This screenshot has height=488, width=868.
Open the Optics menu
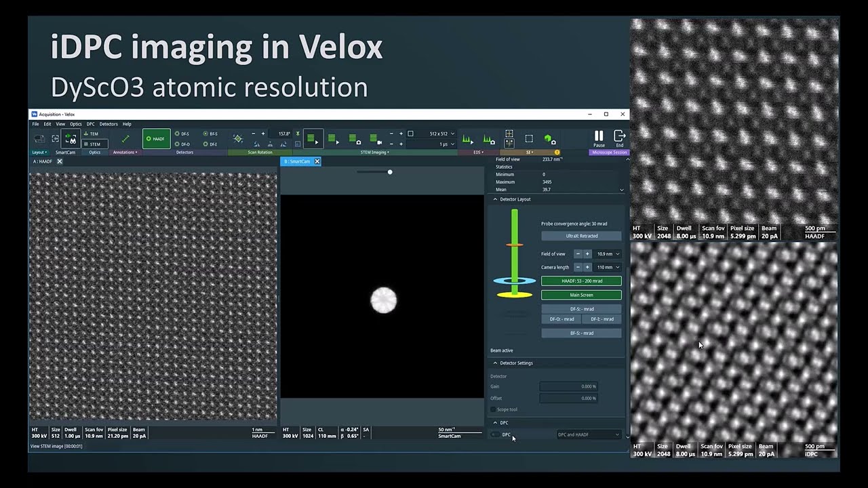76,124
